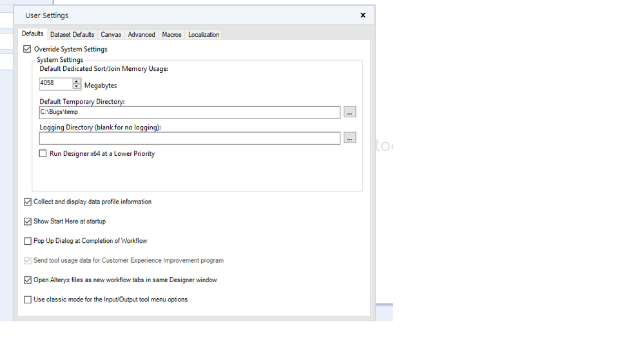The height and width of the screenshot is (362, 644).
Task: Browse for the Default Temporary Directory
Action: click(349, 112)
